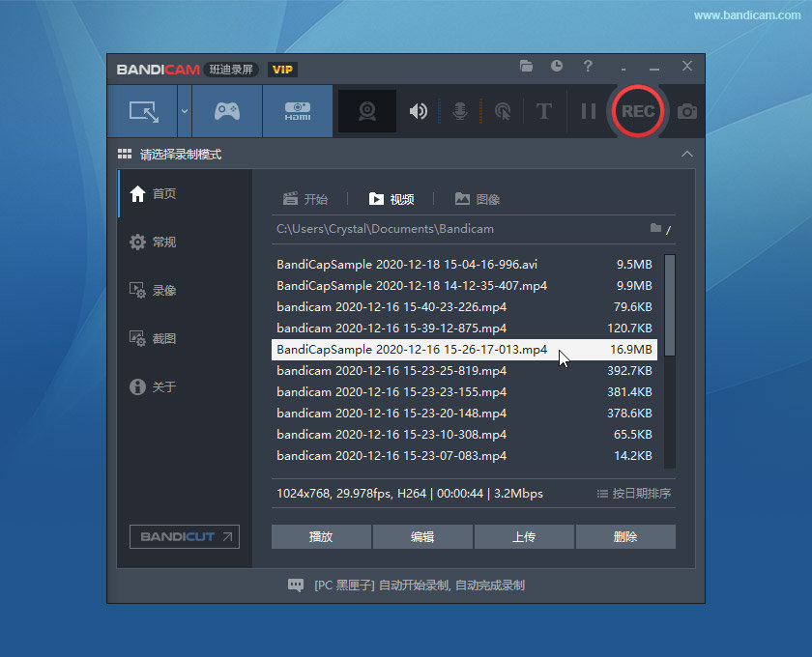
Task: Open the recording mode dropdown arrow
Action: pyautogui.click(x=184, y=110)
